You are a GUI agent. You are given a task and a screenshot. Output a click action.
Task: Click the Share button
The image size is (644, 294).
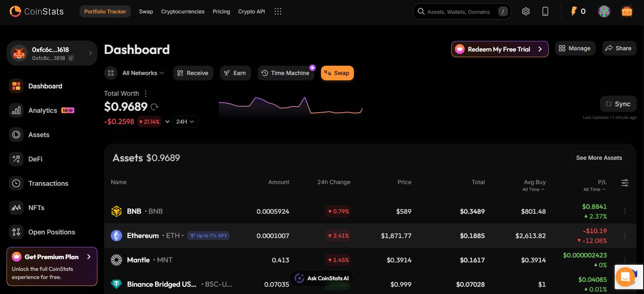(x=619, y=48)
